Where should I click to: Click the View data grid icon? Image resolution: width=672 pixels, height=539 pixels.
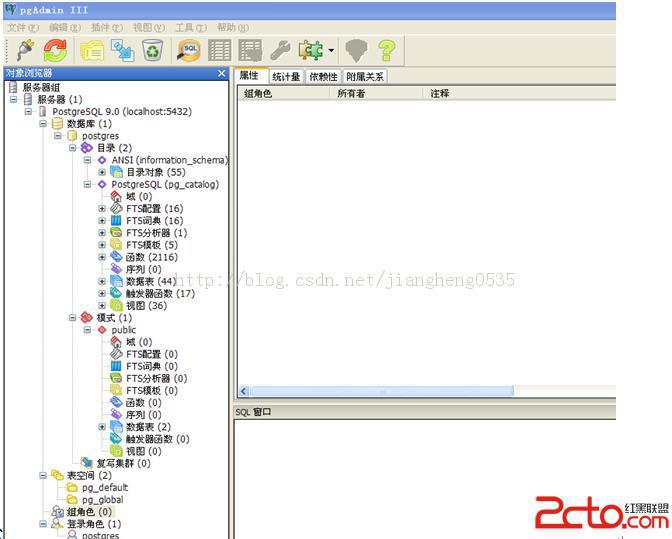pos(219,51)
